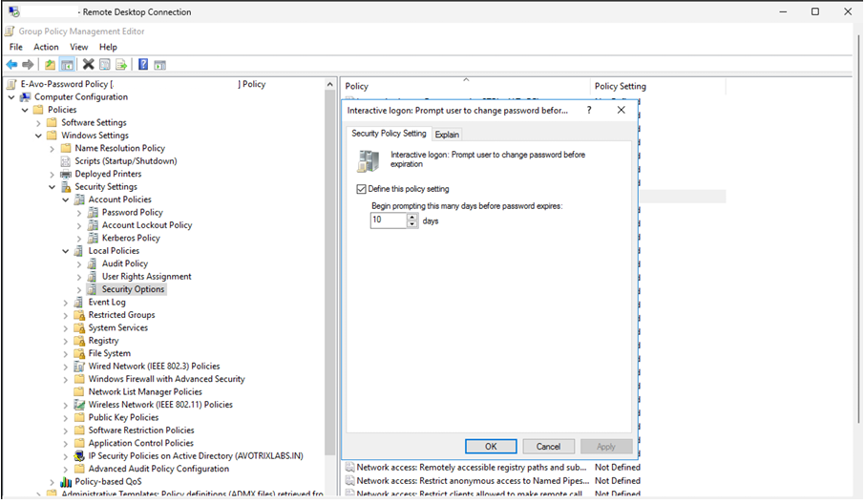Image resolution: width=865 pixels, height=504 pixels.
Task: Select Network List Manager Policies node
Action: point(145,392)
